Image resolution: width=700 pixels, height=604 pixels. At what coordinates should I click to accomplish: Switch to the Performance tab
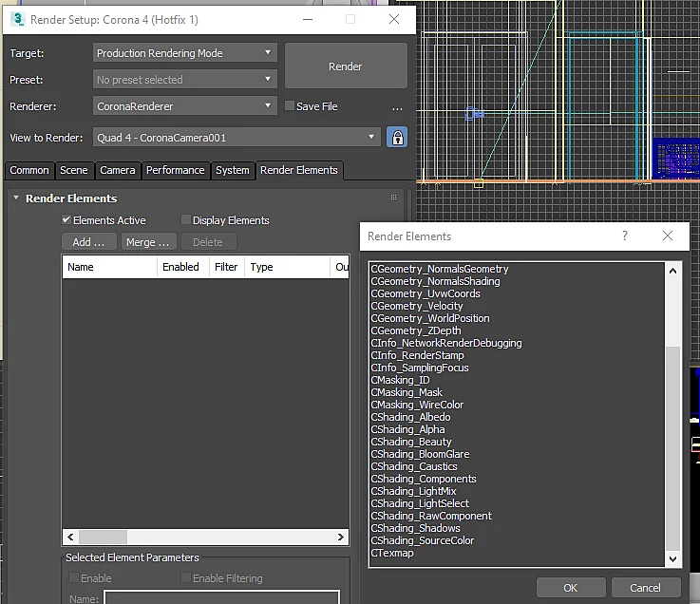pyautogui.click(x=176, y=170)
